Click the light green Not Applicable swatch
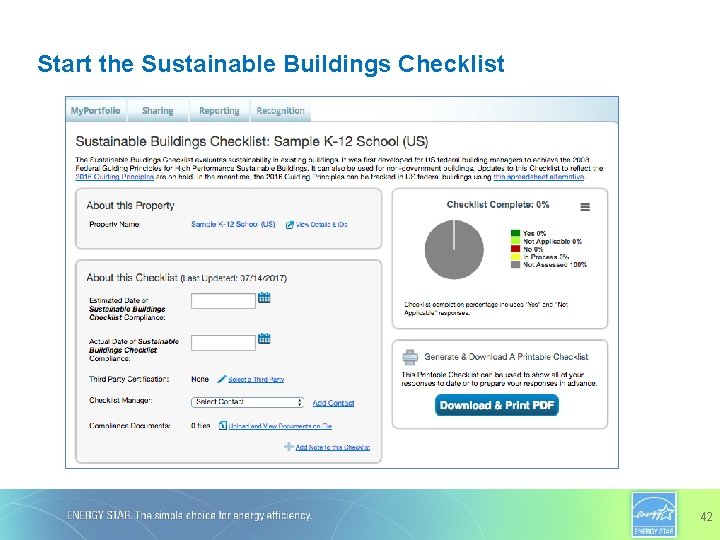720x540 pixels. tap(515, 241)
